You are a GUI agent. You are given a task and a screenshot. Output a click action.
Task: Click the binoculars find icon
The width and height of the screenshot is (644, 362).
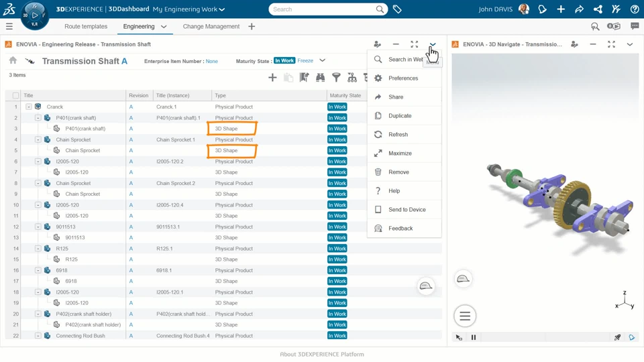(x=321, y=78)
